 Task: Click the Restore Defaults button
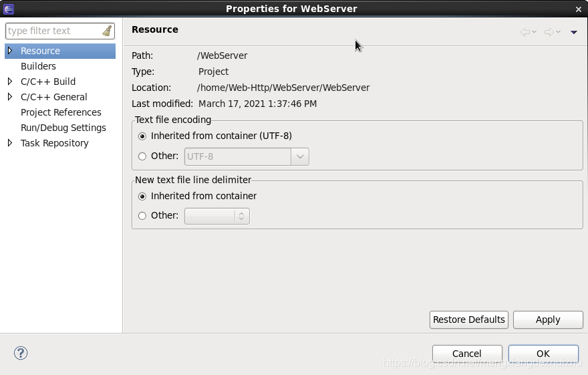(469, 320)
